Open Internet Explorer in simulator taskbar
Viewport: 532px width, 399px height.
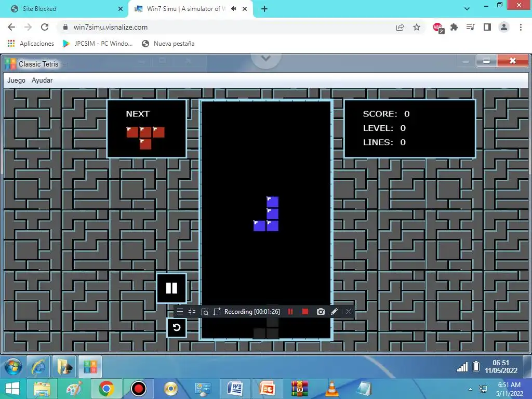[38, 367]
